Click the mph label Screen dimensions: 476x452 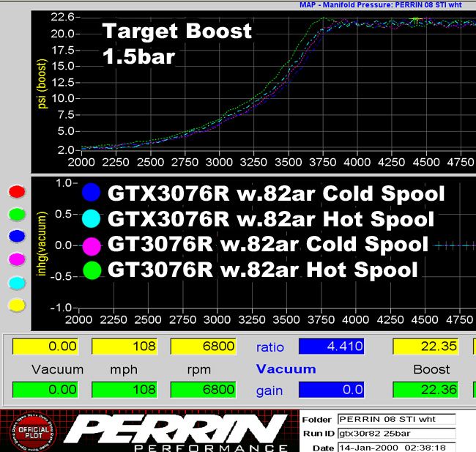(124, 370)
